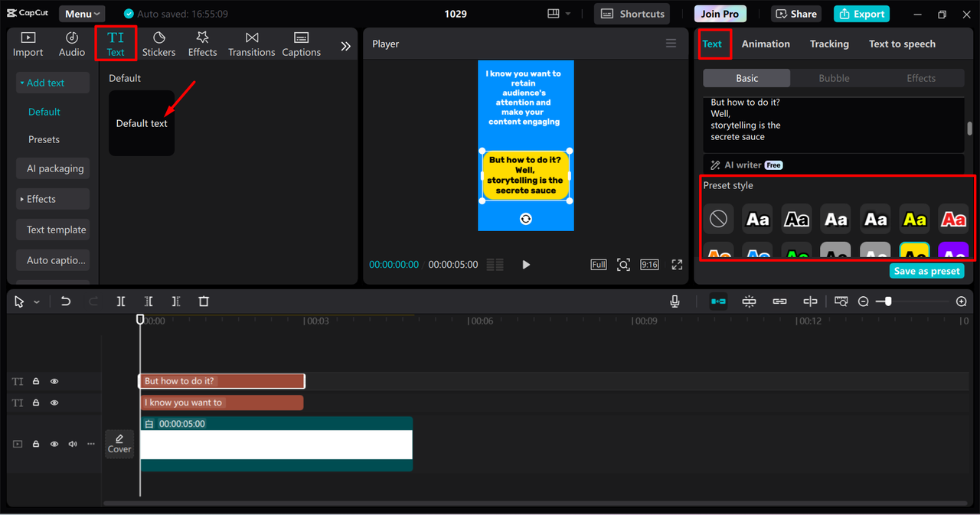Start voiceover recording with microphone icon

pos(675,302)
